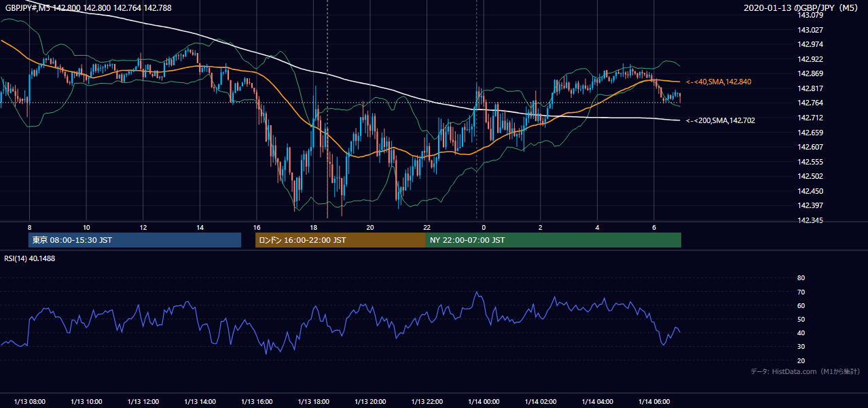Click hour label 18 under price chart
The image size is (868, 408).
313,227
